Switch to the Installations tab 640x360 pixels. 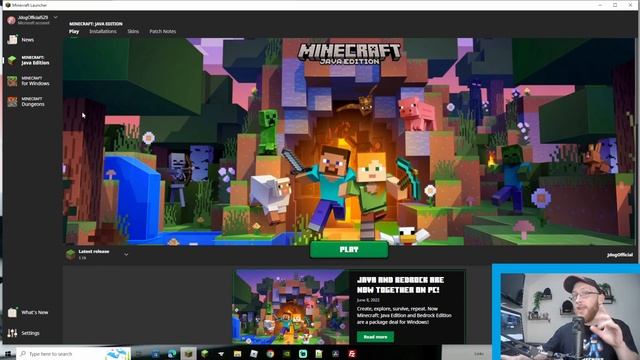[103, 31]
